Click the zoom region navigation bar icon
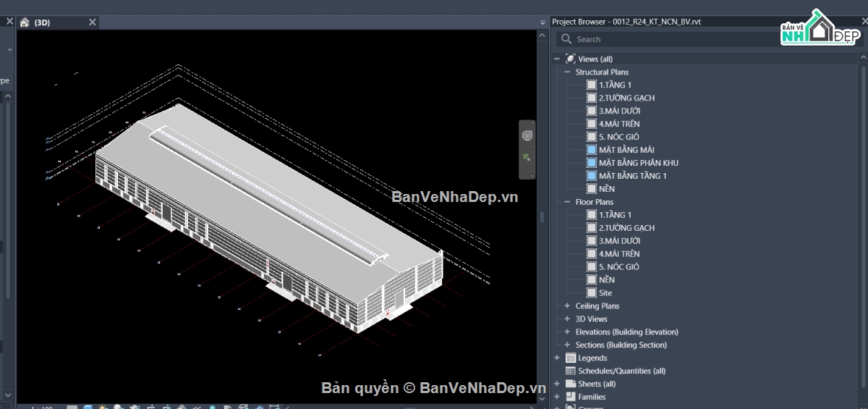The image size is (868, 409). pos(527,157)
